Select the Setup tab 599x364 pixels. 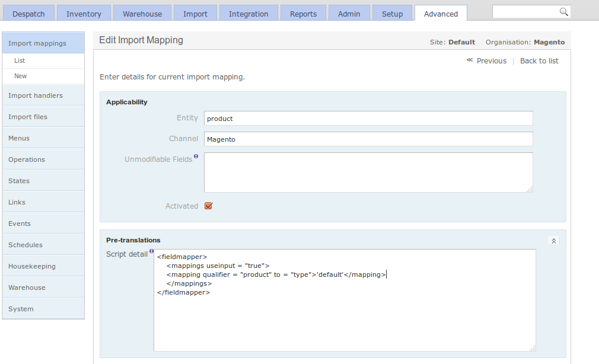pyautogui.click(x=392, y=12)
